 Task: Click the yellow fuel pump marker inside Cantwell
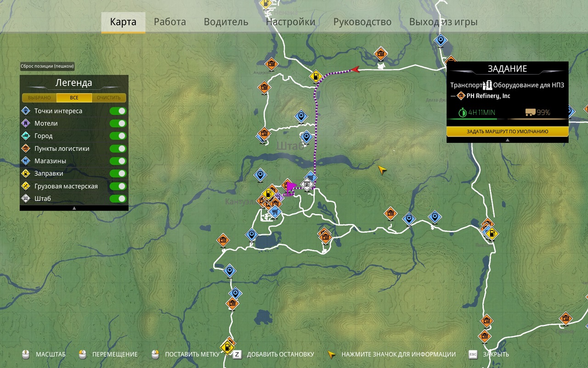point(268,195)
